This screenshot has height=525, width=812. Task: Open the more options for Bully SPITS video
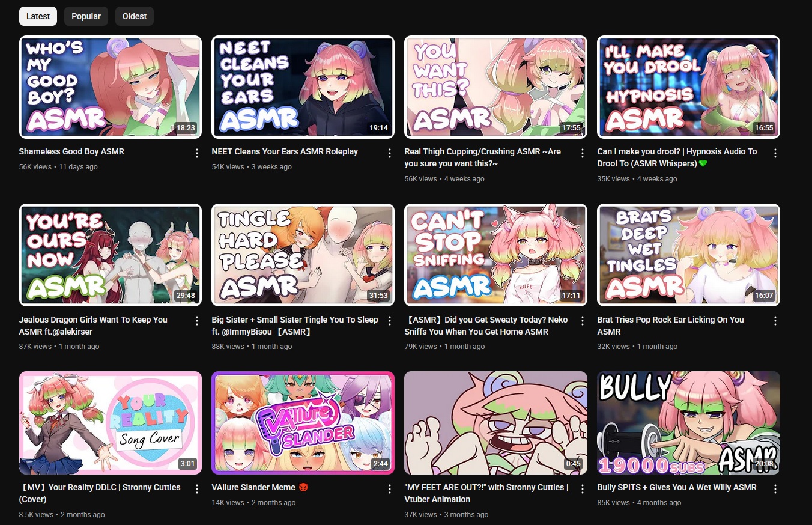tap(775, 489)
